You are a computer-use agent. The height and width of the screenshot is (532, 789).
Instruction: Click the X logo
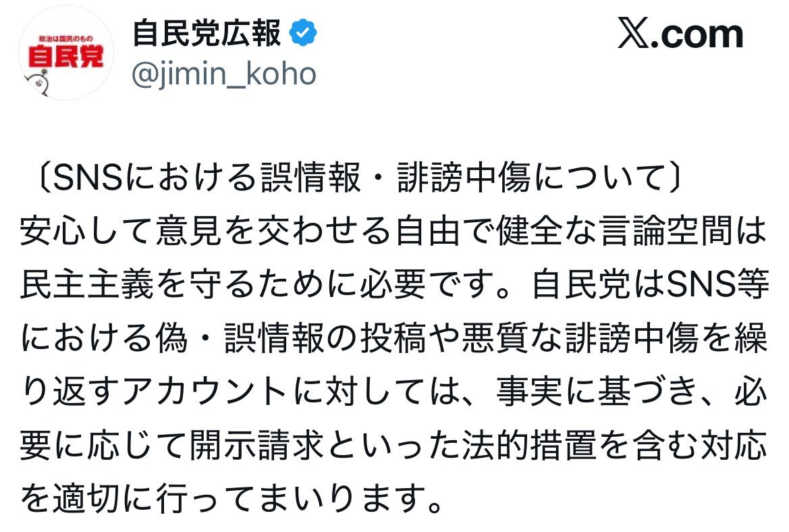[x=636, y=35]
